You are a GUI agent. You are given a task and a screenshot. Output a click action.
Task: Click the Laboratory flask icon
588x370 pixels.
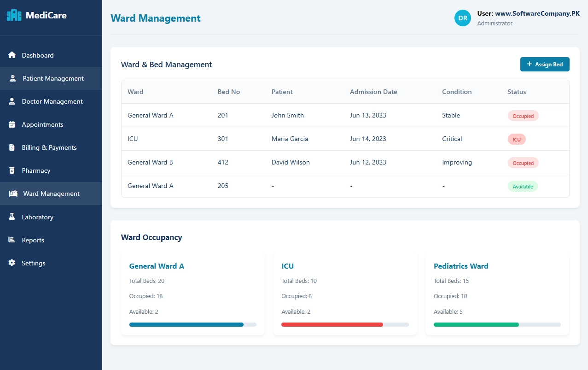coord(12,217)
